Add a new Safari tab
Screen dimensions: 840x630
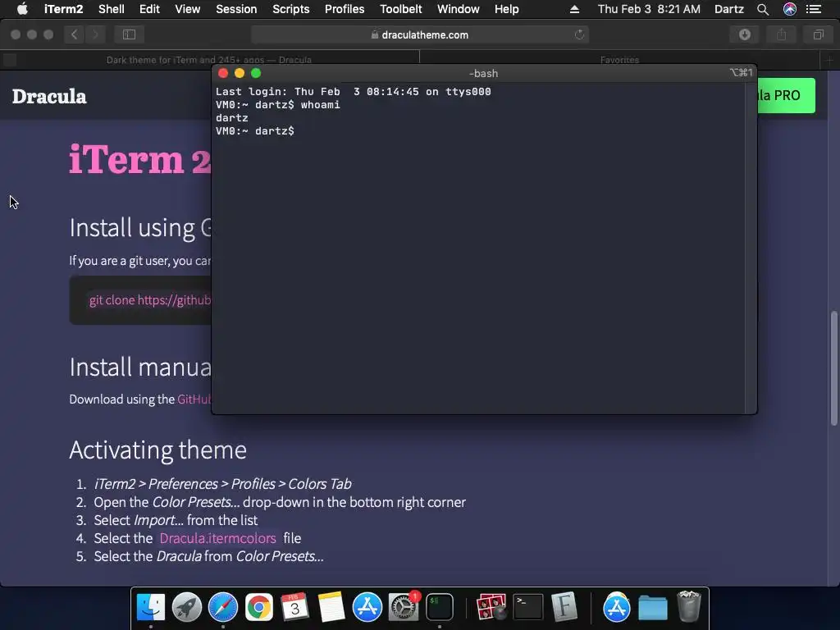coord(829,59)
